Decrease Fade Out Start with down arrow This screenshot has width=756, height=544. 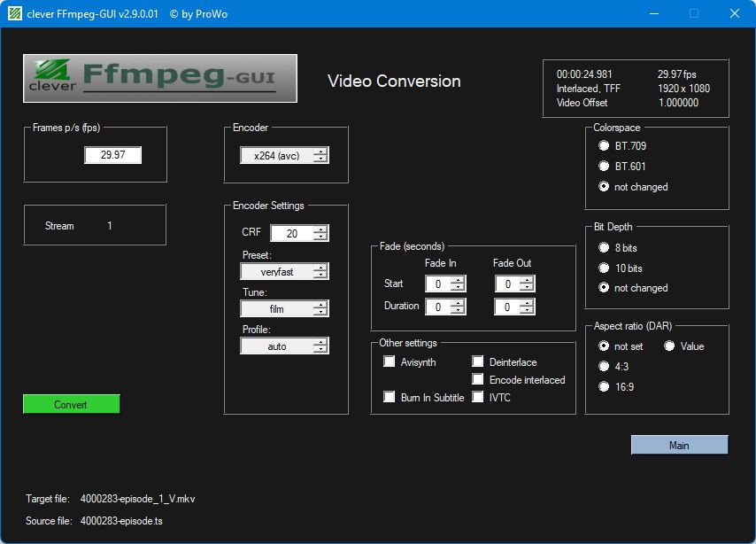528,288
